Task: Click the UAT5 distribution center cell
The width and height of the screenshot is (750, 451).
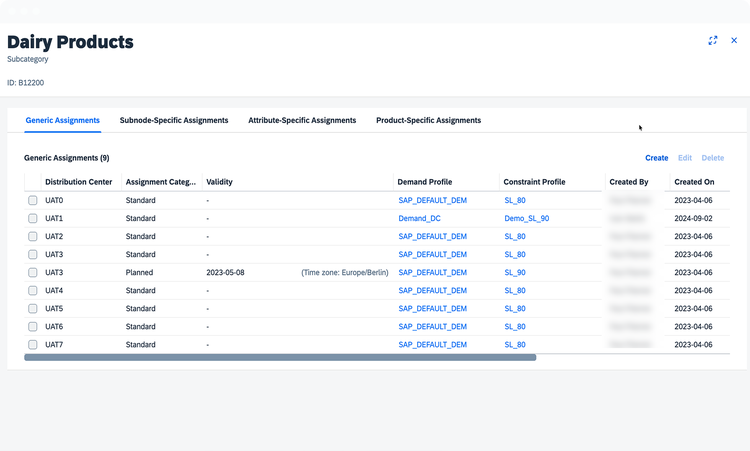Action: coord(54,308)
